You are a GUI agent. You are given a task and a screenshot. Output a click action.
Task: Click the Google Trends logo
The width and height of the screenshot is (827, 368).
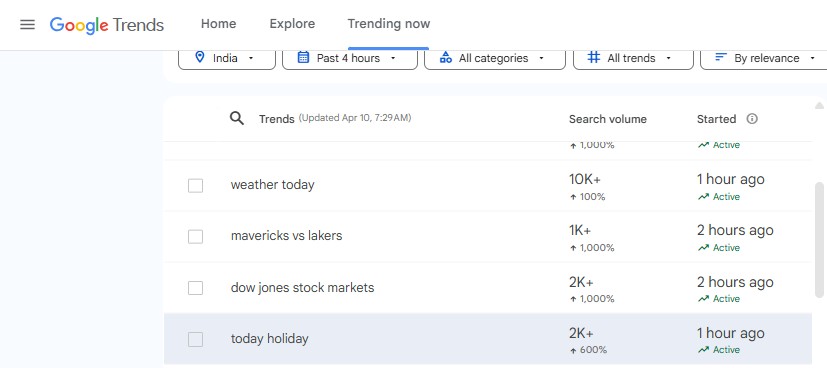[107, 25]
